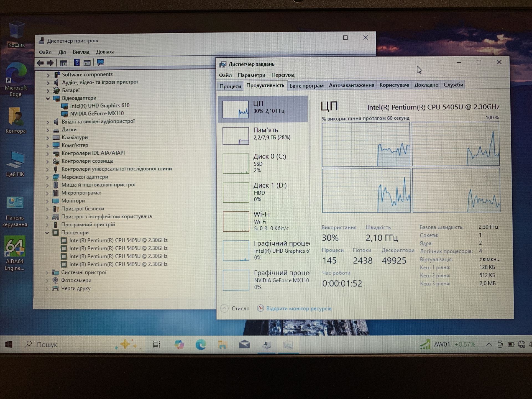Expand the Software components node

pyautogui.click(x=48, y=75)
